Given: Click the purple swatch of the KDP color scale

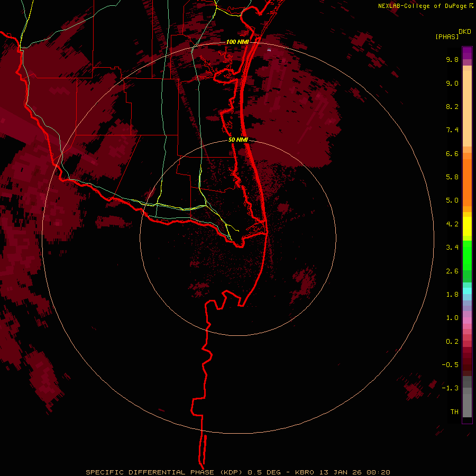Looking at the screenshot, I should click(x=467, y=53).
